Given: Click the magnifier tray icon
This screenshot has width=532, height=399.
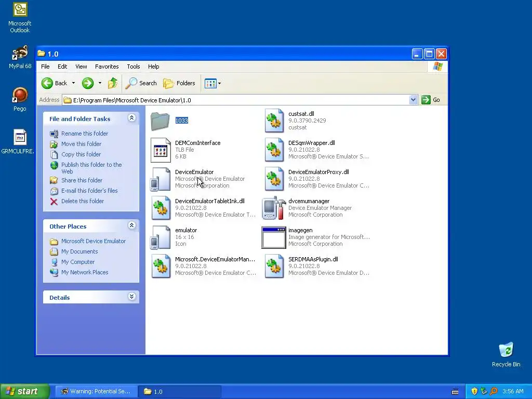Looking at the screenshot, I should (494, 391).
